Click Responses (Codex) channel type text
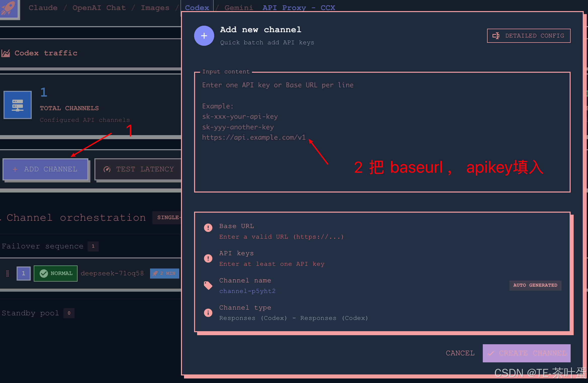This screenshot has width=588, height=383. 294,318
